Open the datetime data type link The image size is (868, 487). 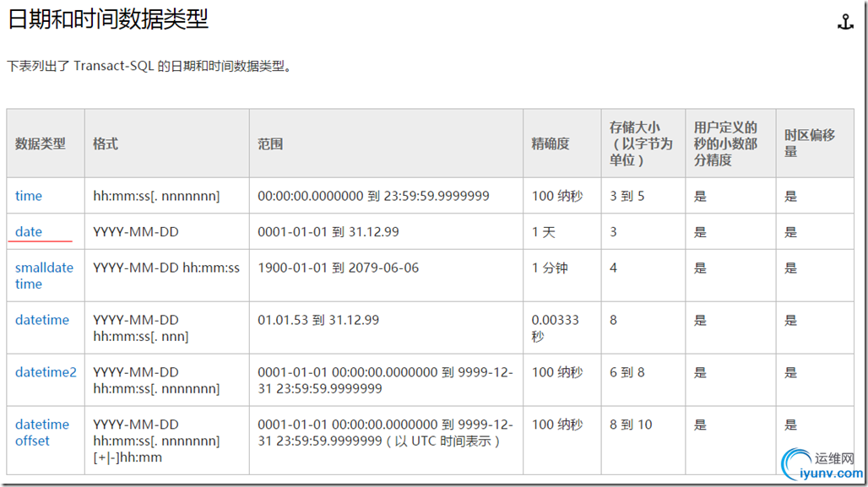pyautogui.click(x=42, y=320)
